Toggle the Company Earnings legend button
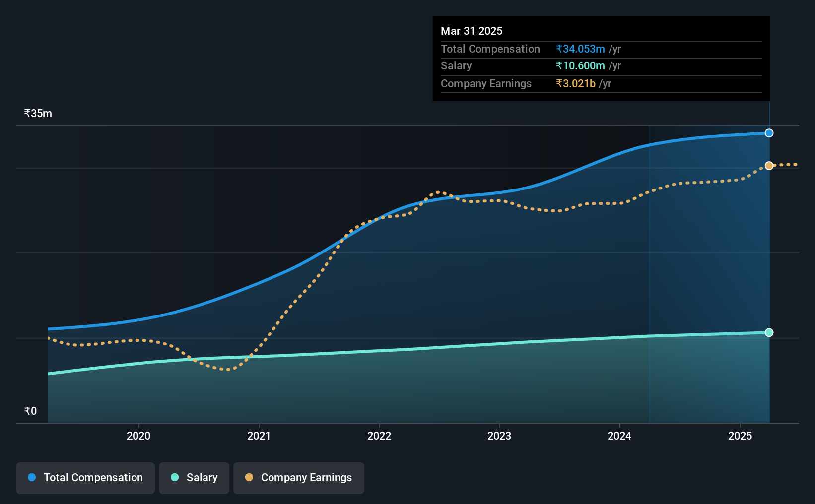This screenshot has height=504, width=815. point(299,478)
